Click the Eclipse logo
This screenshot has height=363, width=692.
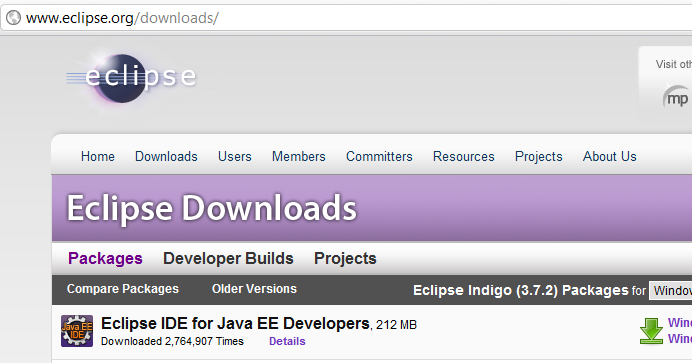pyautogui.click(x=131, y=78)
